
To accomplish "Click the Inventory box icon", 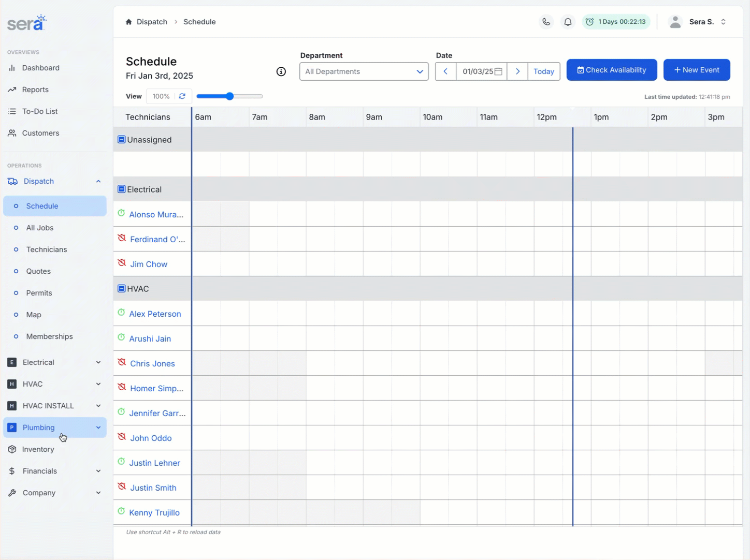I will coord(12,449).
